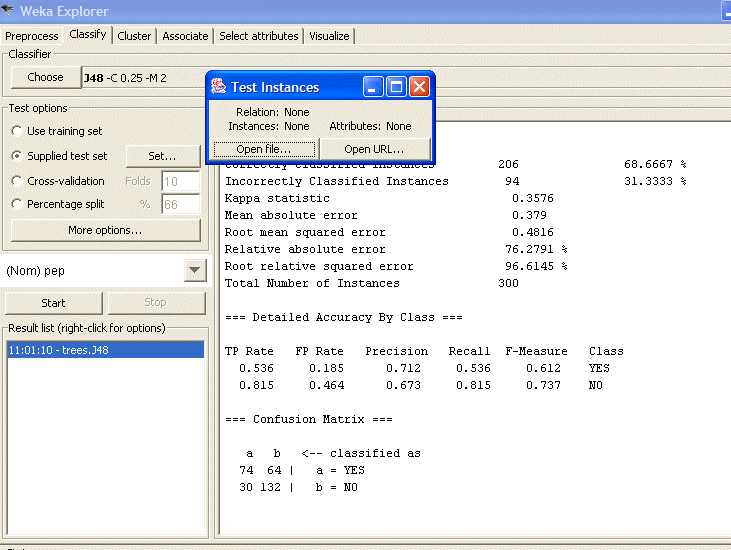Open the Select attributes tab
The height and width of the screenshot is (550, 731).
tap(259, 36)
